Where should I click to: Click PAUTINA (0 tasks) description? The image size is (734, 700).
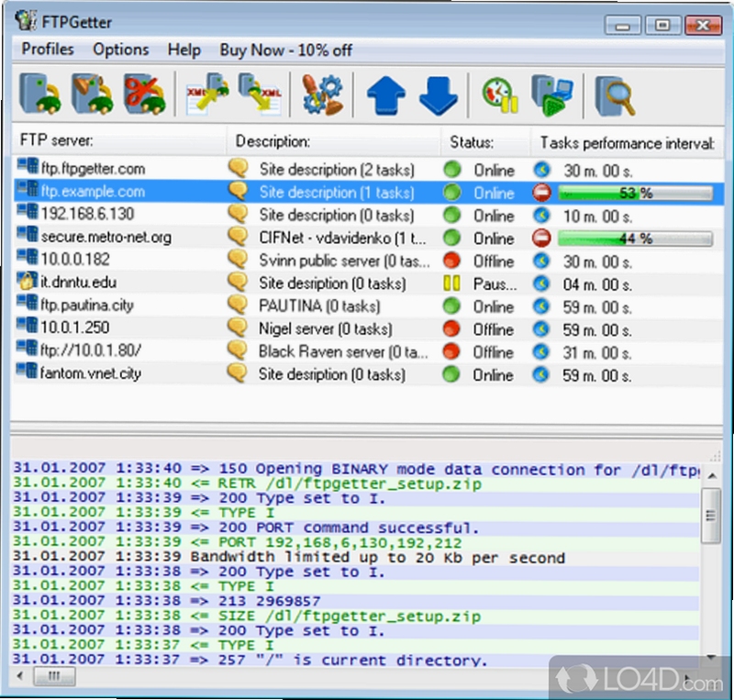tap(319, 306)
